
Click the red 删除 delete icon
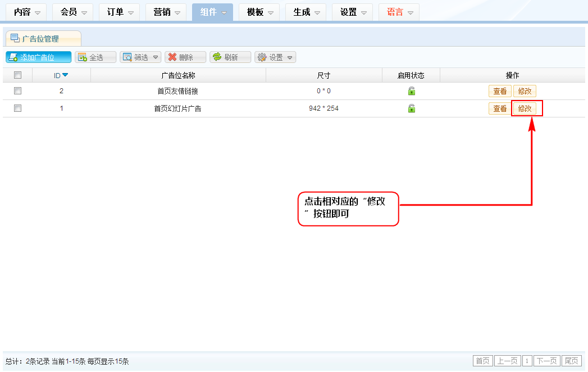tap(172, 57)
